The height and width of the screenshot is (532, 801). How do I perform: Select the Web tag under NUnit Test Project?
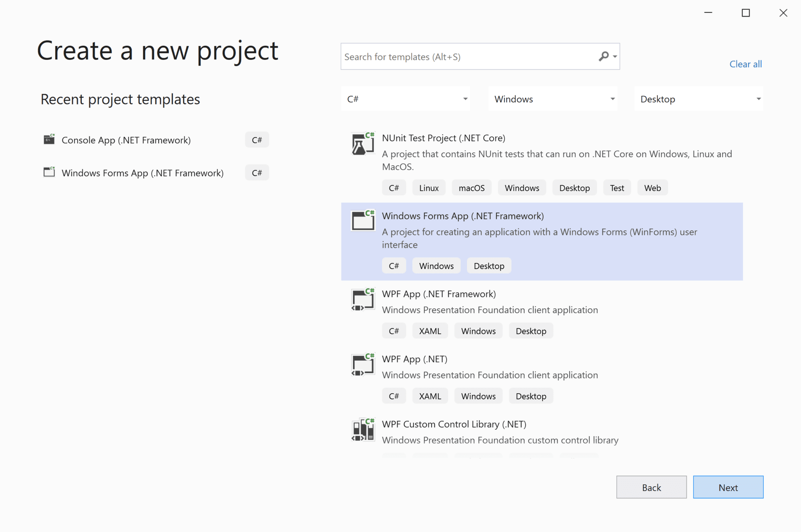pos(652,187)
